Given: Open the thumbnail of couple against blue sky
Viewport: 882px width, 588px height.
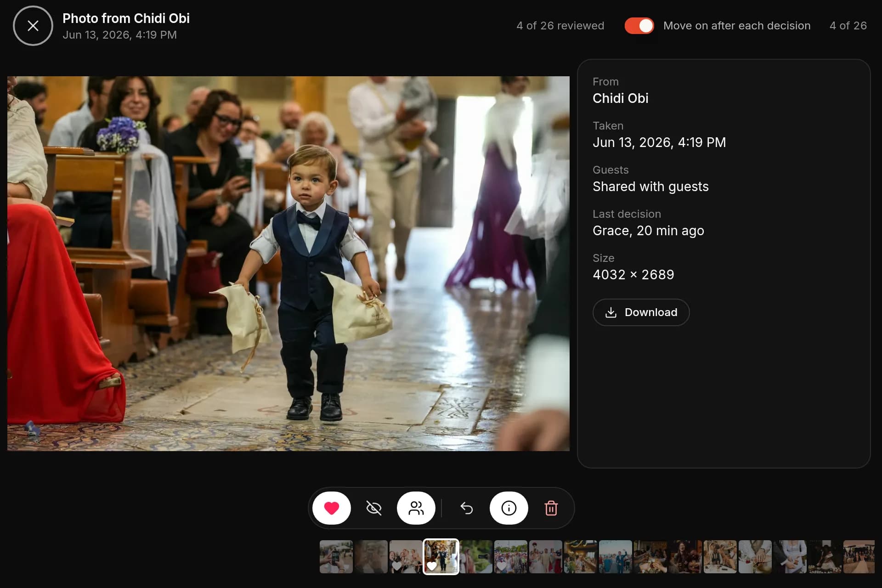Looking at the screenshot, I should [x=616, y=557].
